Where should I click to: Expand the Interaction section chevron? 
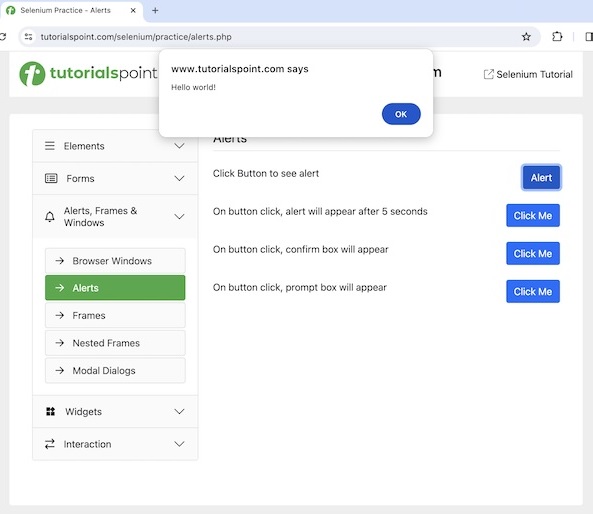click(179, 444)
